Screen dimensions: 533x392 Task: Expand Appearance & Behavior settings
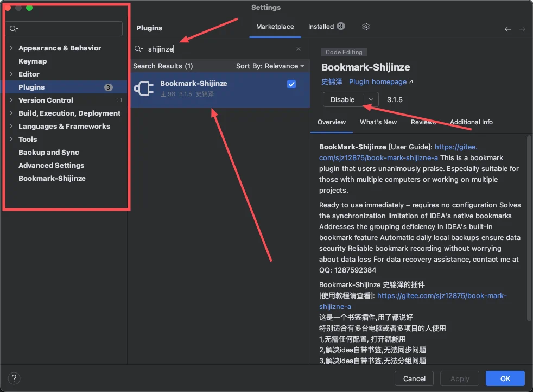(x=11, y=48)
